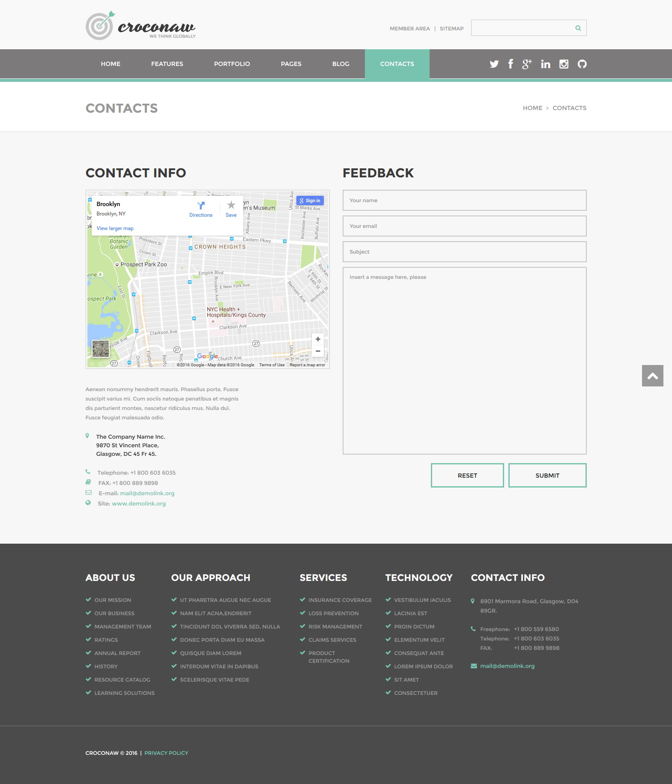Click the RESET button
This screenshot has height=784, width=672.
point(467,476)
